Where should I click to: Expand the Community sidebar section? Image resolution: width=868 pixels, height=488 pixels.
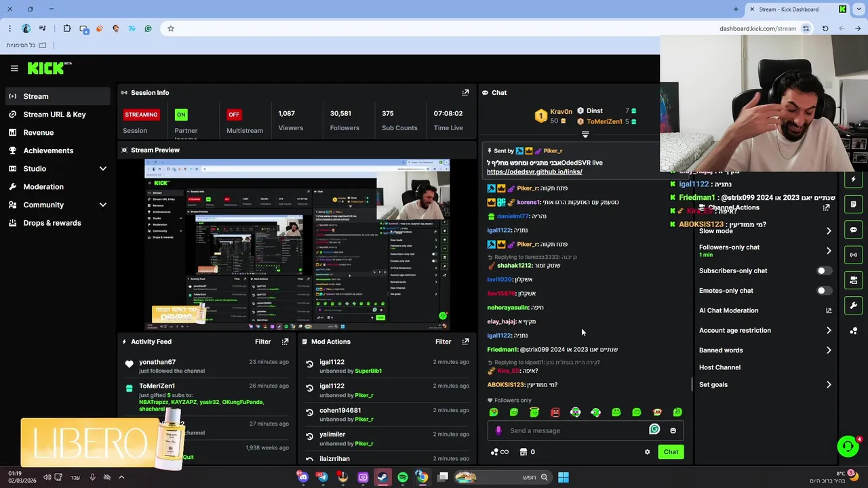[x=102, y=205]
